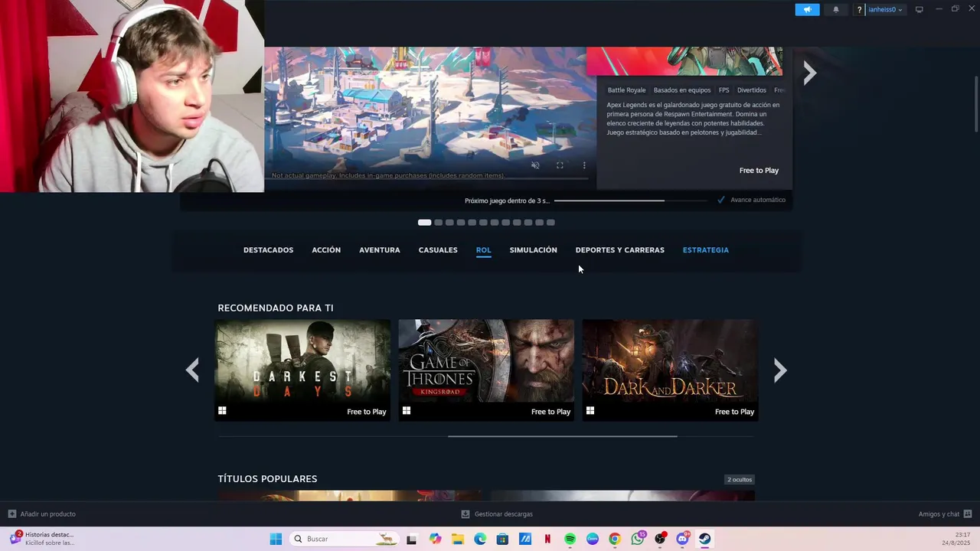Select the sixth carousel page dot
980x551 pixels.
tap(483, 223)
